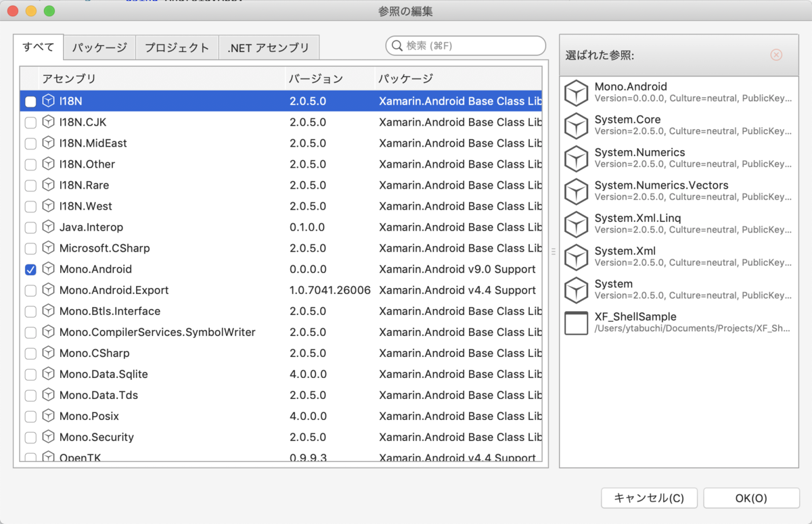The width and height of the screenshot is (812, 524).
Task: Open the パッケージ tab
Action: (99, 48)
